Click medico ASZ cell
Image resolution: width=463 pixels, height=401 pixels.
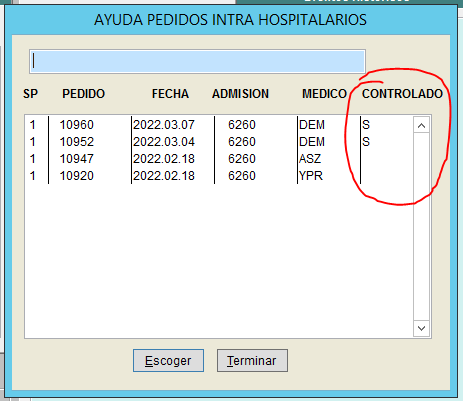310,159
